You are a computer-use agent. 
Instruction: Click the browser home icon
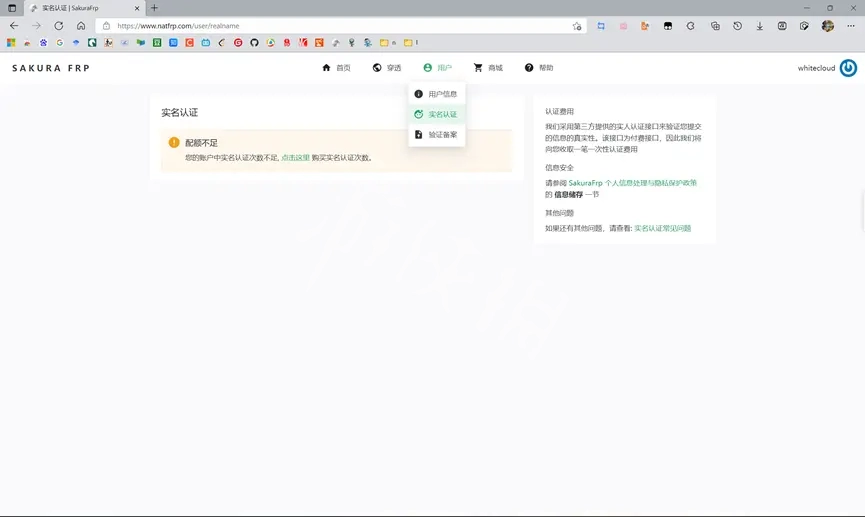click(81, 26)
